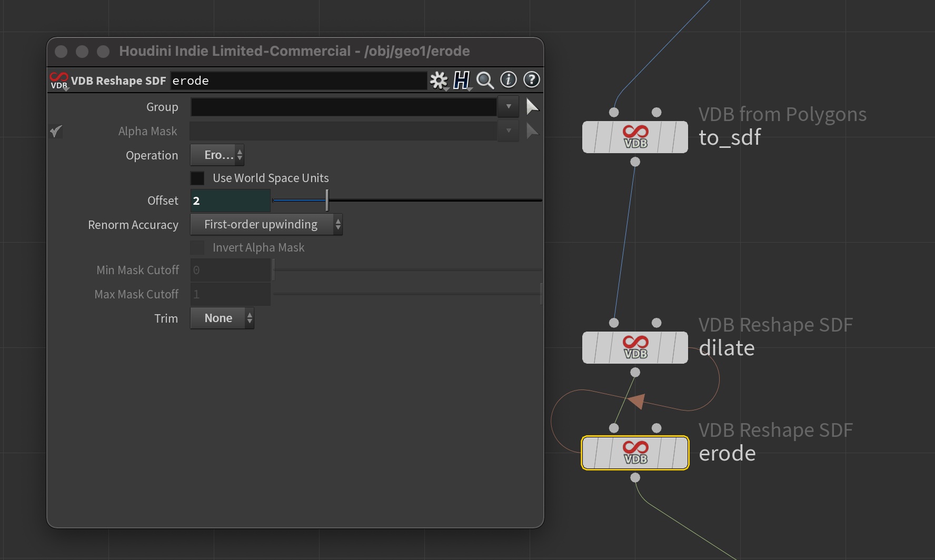The width and height of the screenshot is (935, 560).
Task: Open the gear settings menu
Action: 438,80
